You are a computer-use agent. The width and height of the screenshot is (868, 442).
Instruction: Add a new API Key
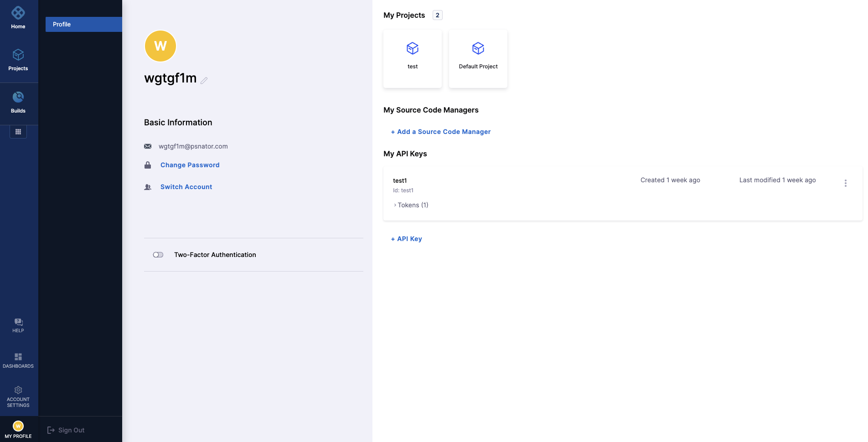pos(406,239)
